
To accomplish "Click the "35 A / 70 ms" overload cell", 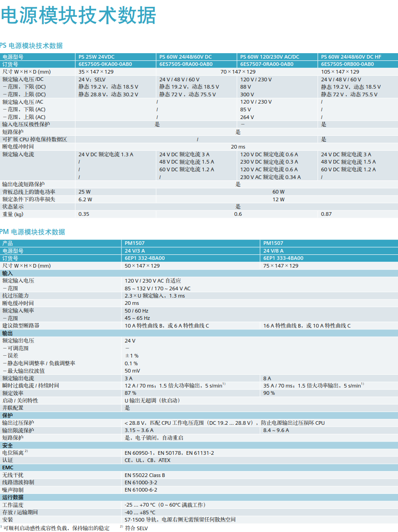I will 279,386.
